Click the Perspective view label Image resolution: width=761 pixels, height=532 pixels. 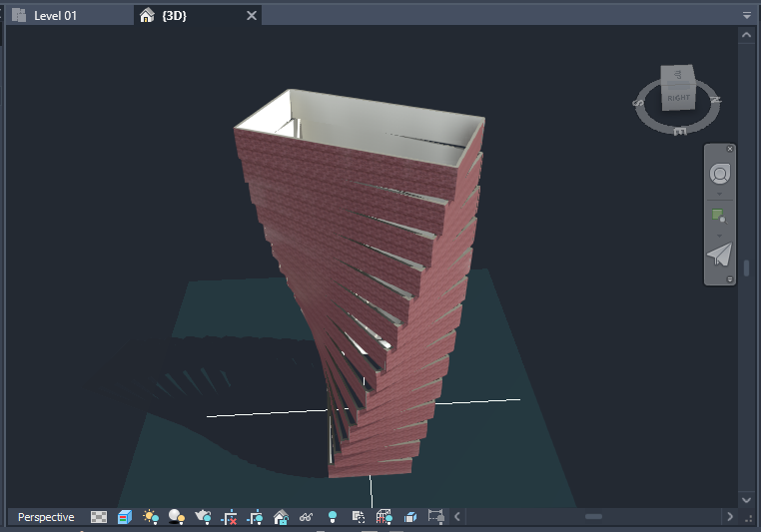point(46,517)
